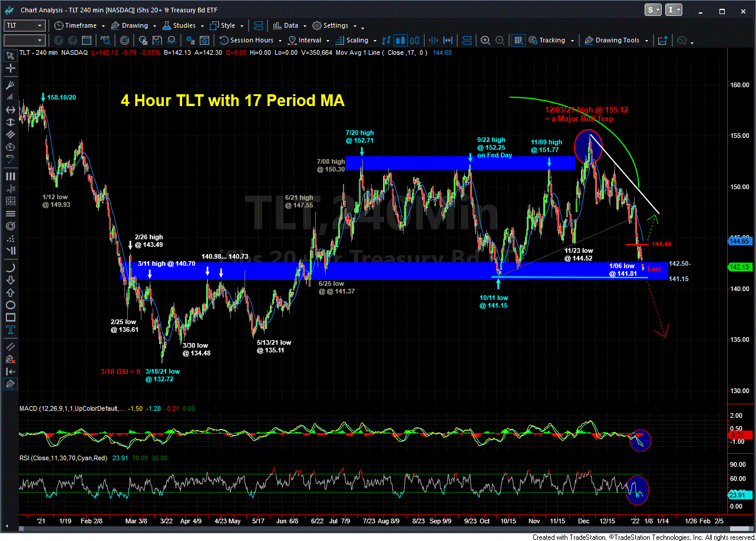Screen dimensions: 756x541
Task: Click the zoom out magnifier
Action: coord(500,40)
